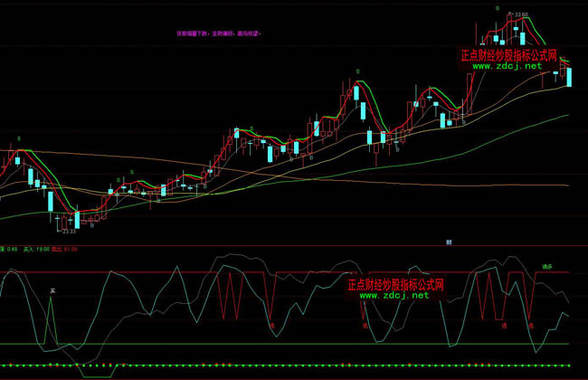Click the small blue marker above the indicator panel
This screenshot has width=588, height=380.
pyautogui.click(x=449, y=242)
